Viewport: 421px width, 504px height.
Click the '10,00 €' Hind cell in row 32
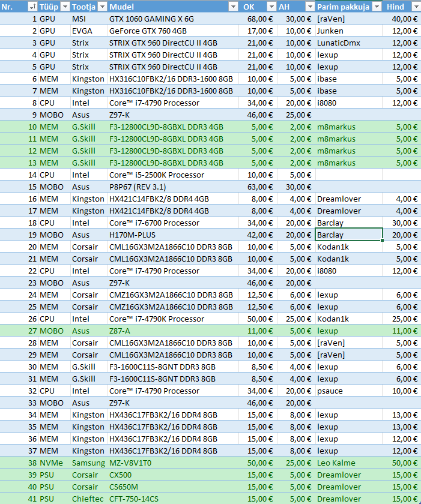(x=402, y=391)
